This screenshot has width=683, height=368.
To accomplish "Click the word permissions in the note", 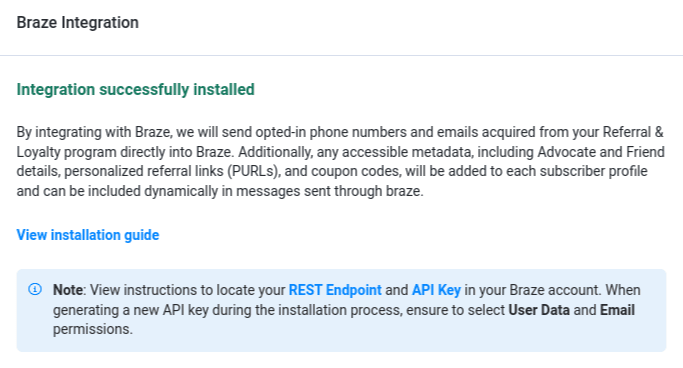I will point(91,329).
